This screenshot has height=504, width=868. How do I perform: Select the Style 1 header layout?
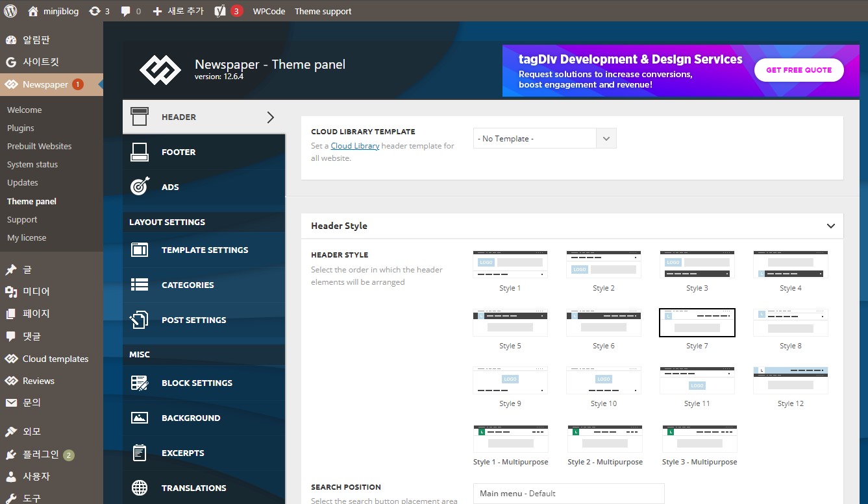510,265
